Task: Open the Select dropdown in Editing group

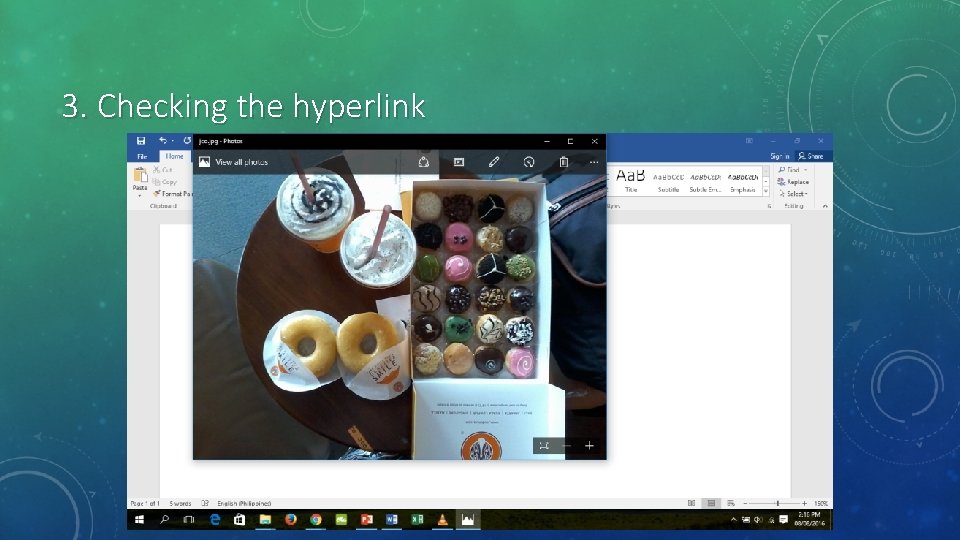Action: (x=793, y=193)
